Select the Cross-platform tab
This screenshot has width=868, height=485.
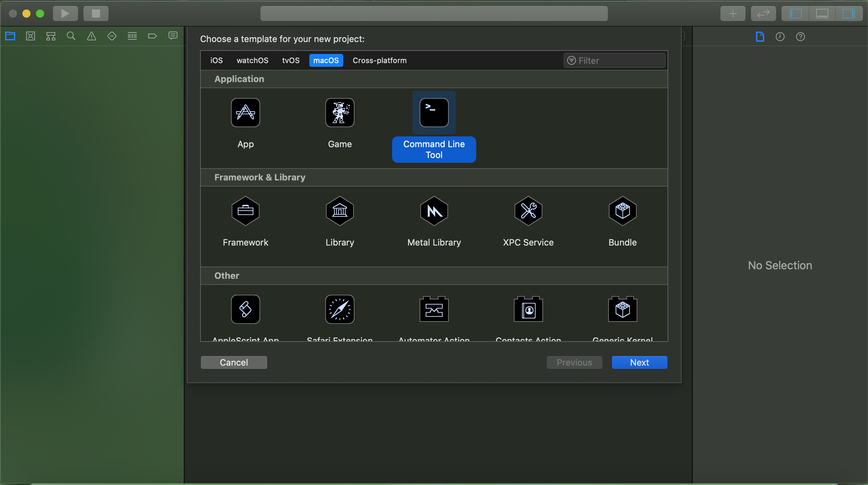[x=380, y=60]
